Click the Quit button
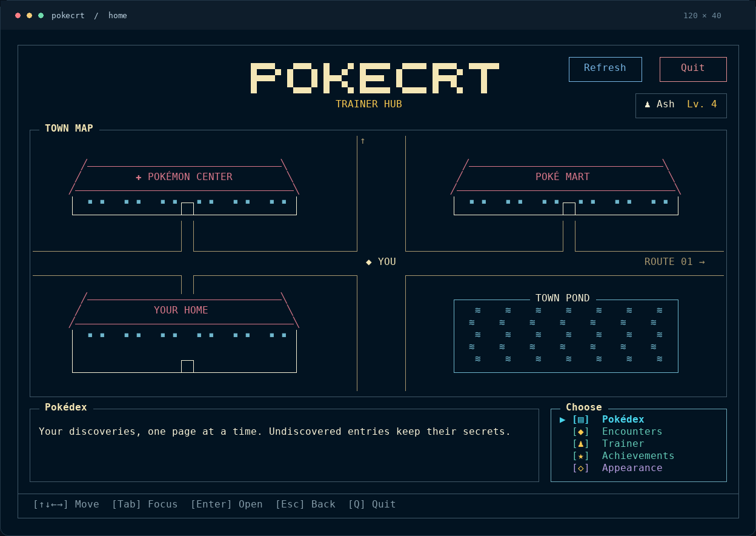This screenshot has height=536, width=756. 693,69
